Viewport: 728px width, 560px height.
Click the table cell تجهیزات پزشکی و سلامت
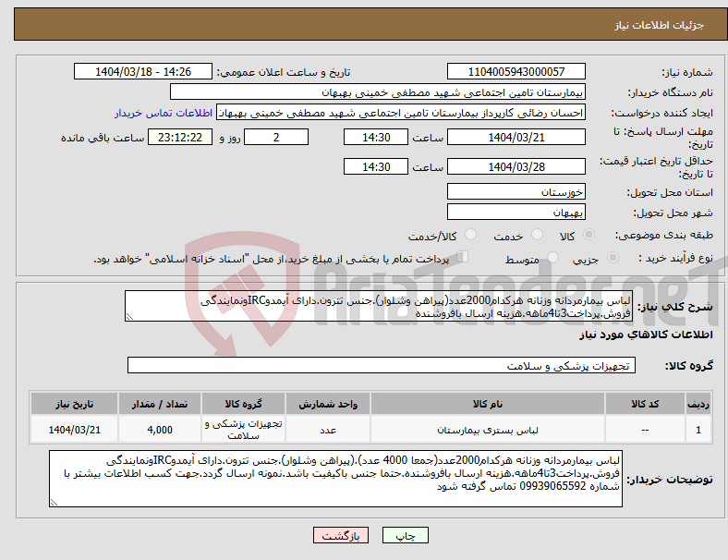pos(243,430)
